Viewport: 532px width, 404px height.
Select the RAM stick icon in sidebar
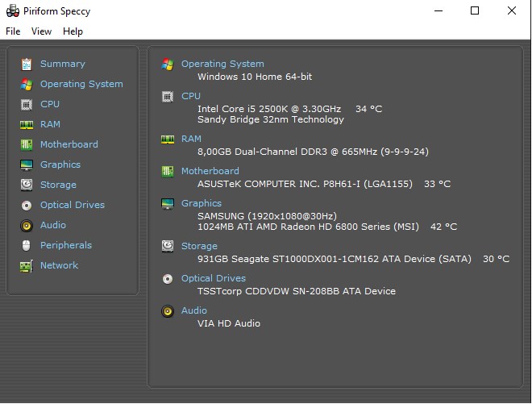coord(27,125)
